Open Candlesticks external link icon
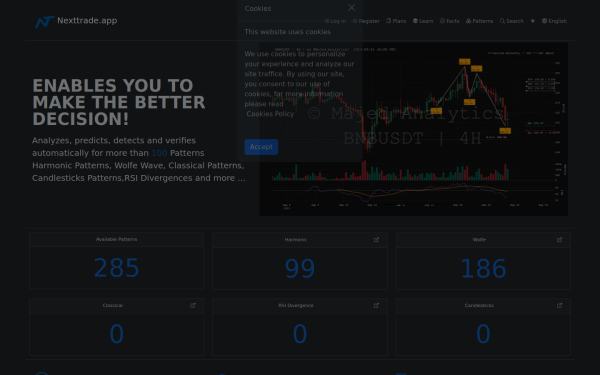This screenshot has height=375, width=600. pyautogui.click(x=559, y=305)
